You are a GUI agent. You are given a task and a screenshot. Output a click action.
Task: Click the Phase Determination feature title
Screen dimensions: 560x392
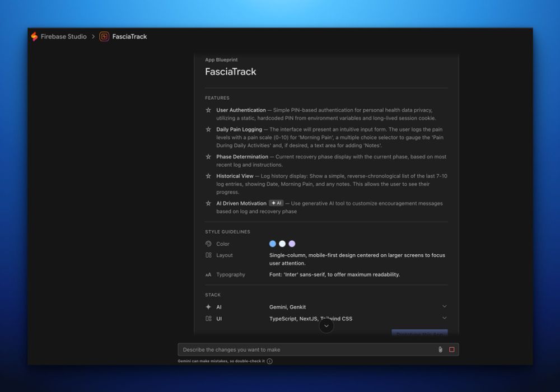(242, 157)
